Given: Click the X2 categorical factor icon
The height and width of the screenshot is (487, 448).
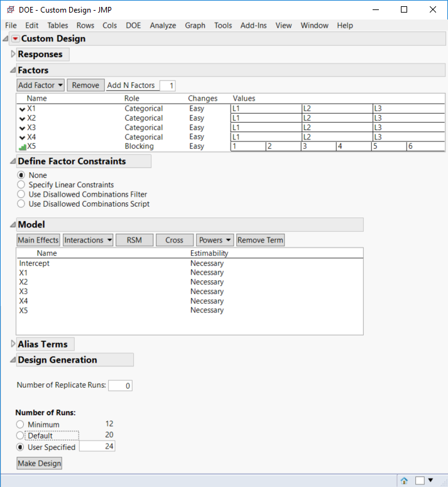Looking at the screenshot, I should pos(22,119).
